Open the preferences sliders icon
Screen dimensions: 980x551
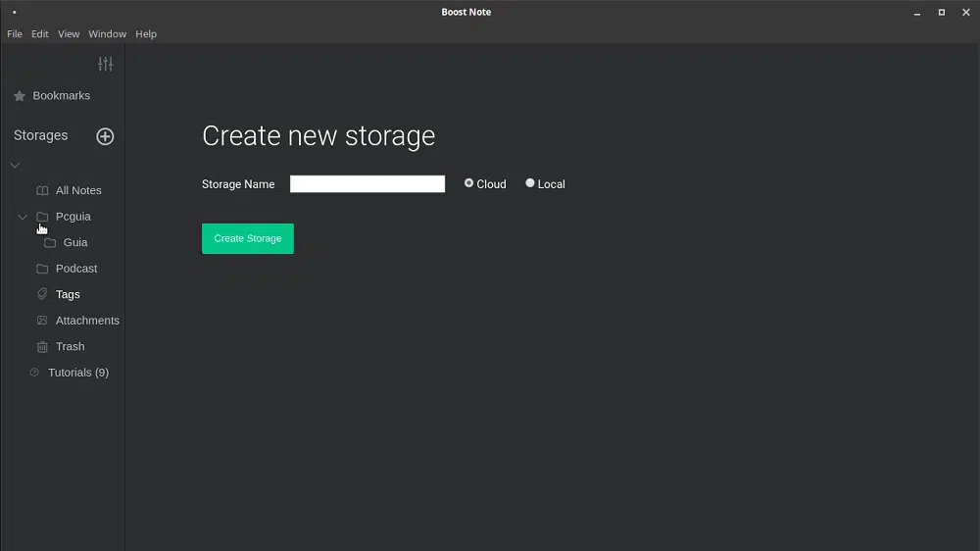pyautogui.click(x=105, y=64)
